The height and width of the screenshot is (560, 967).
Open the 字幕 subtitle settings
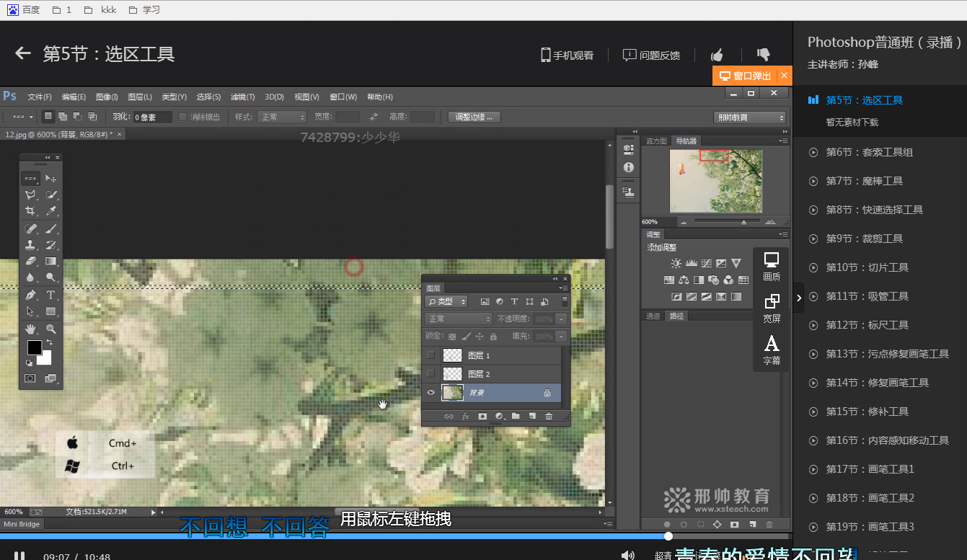click(771, 349)
